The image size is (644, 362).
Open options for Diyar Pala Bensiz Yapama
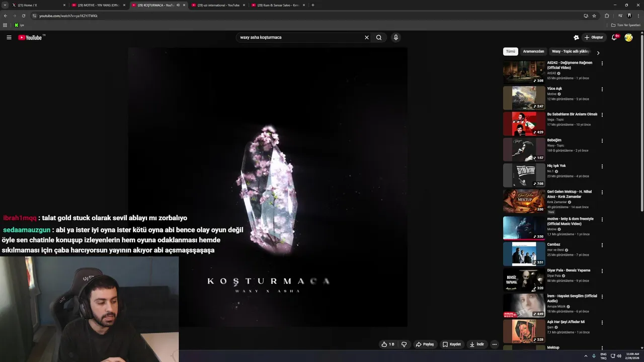(x=602, y=271)
